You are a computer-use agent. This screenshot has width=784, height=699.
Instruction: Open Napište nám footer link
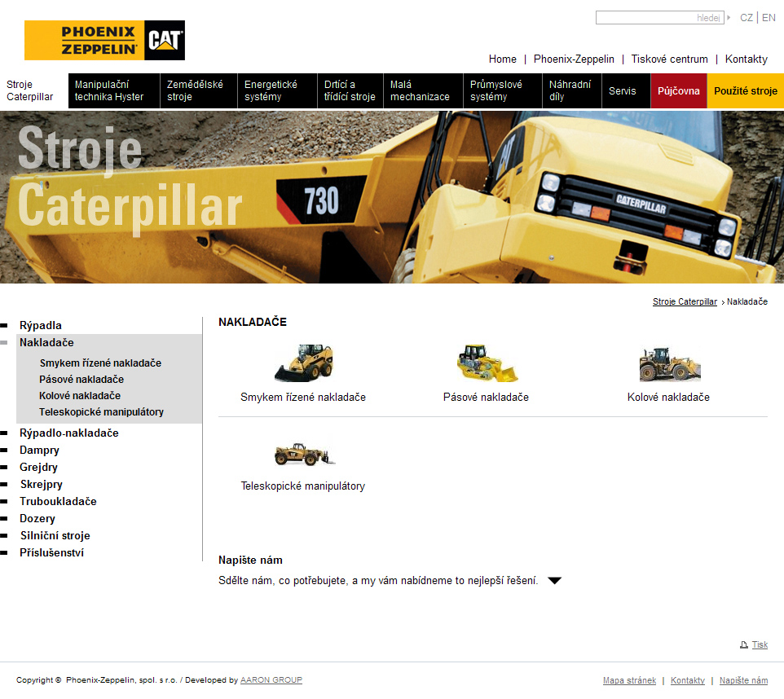tap(743, 680)
